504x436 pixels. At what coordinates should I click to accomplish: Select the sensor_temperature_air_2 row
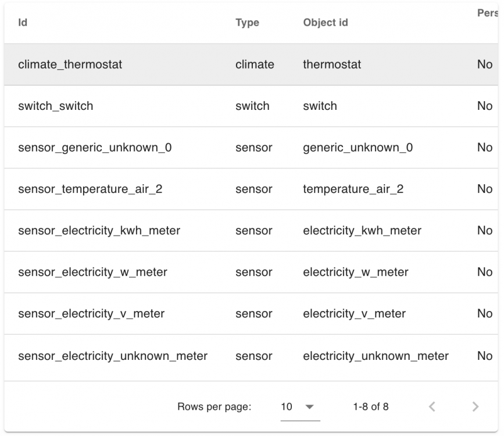click(90, 189)
